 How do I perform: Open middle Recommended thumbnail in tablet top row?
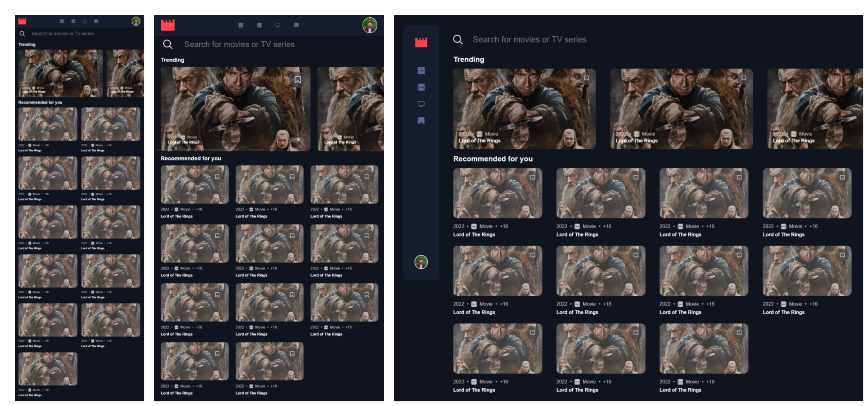269,184
